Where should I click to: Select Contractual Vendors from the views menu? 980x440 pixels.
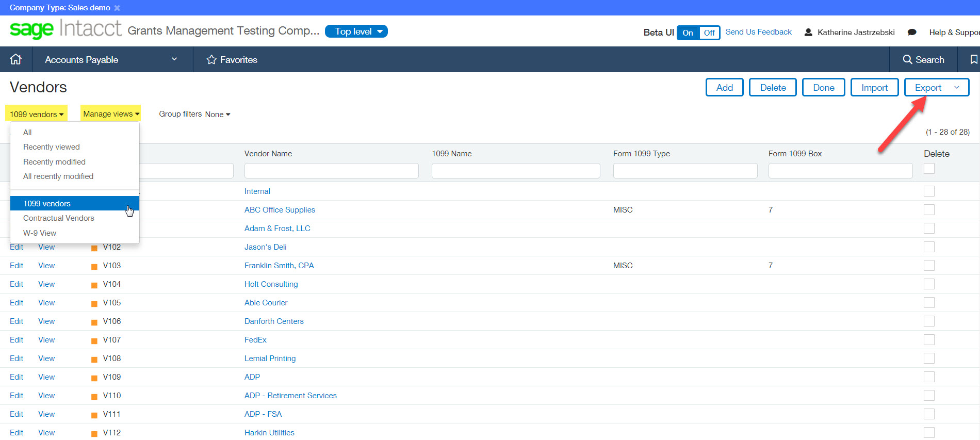[59, 218]
